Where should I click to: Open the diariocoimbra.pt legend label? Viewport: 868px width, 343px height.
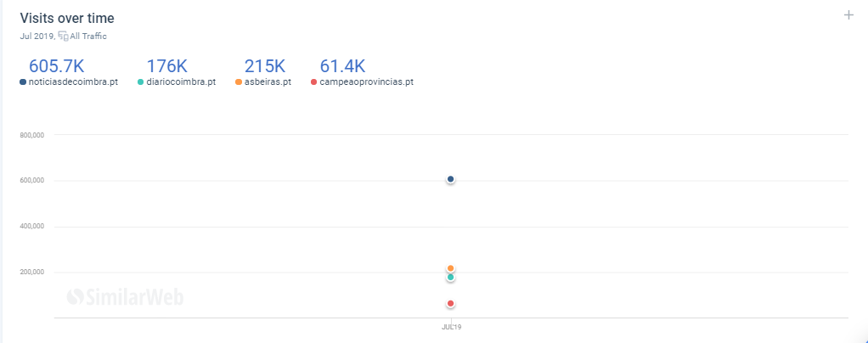pyautogui.click(x=181, y=82)
